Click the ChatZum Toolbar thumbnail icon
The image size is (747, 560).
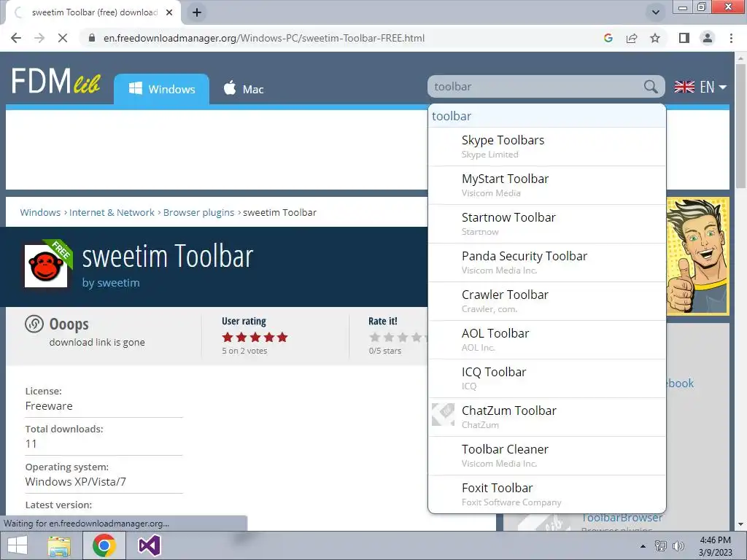point(443,414)
